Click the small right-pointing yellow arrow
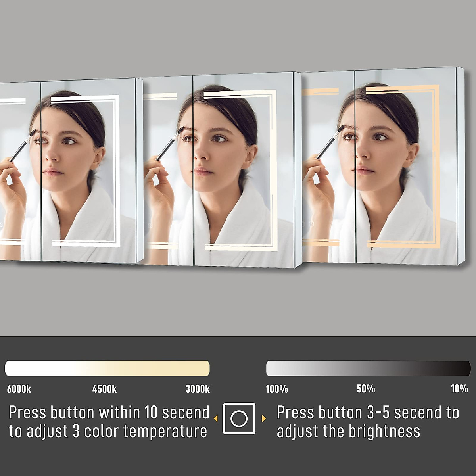Screen dimensions: 476x476 (x=264, y=418)
